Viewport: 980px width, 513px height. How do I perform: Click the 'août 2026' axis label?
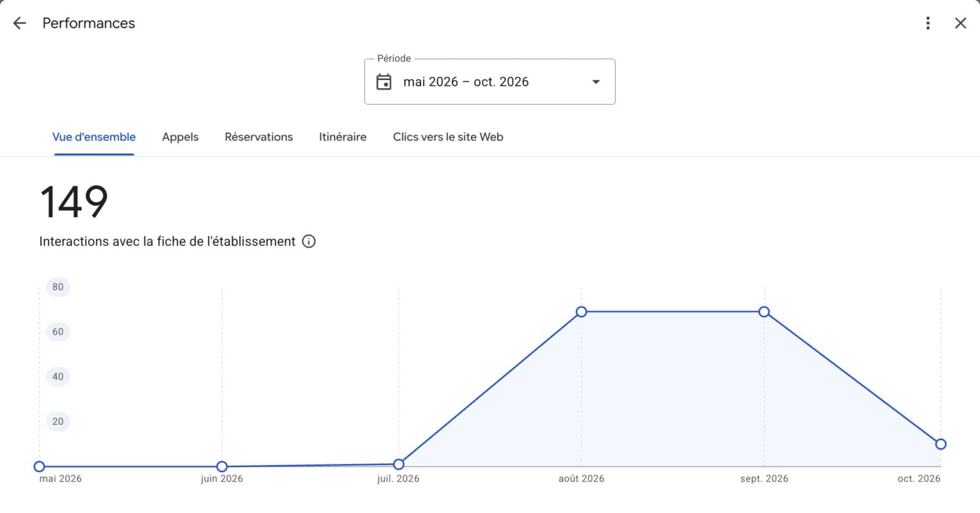(581, 479)
